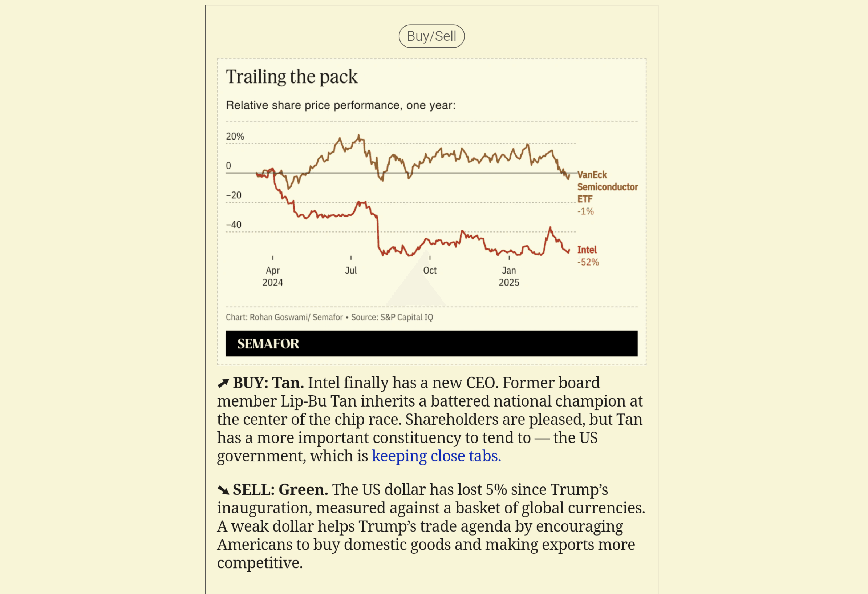This screenshot has height=594, width=868.
Task: Click the Jul axis tick label
Action: (351, 270)
